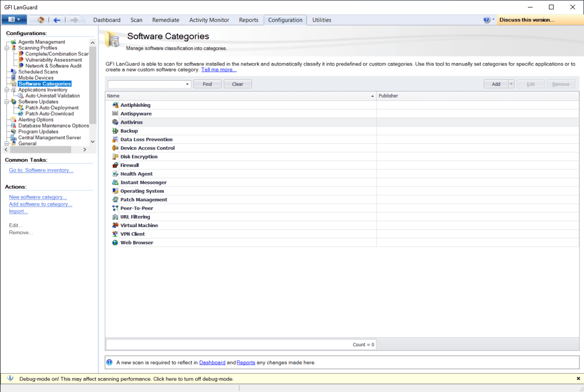
Task: Open the Reports tab
Action: point(248,20)
